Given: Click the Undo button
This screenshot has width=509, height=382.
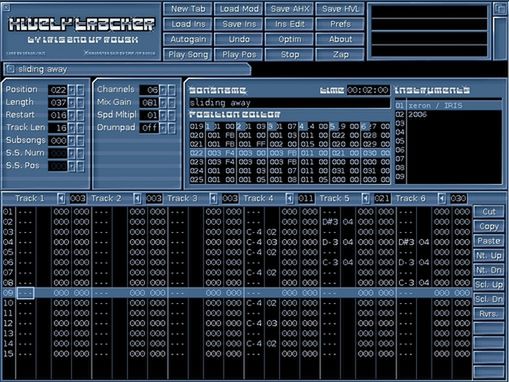Looking at the screenshot, I should [239, 39].
